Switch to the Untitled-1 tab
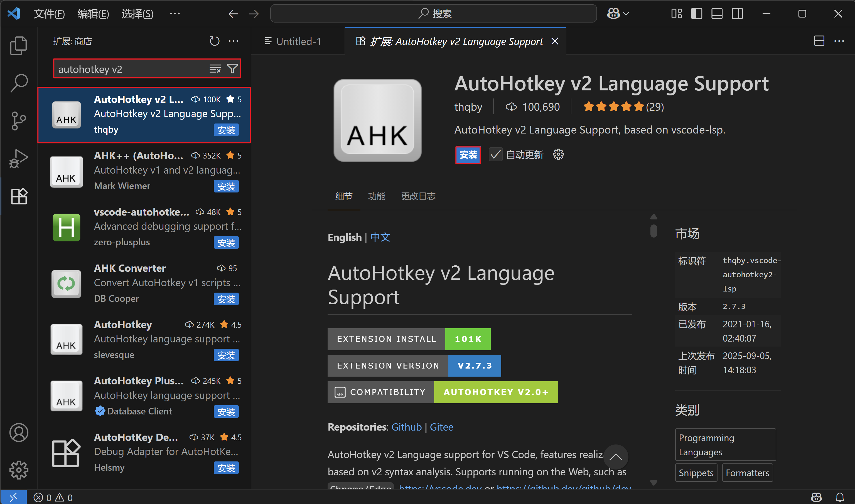Viewport: 855px width, 504px height. point(298,41)
